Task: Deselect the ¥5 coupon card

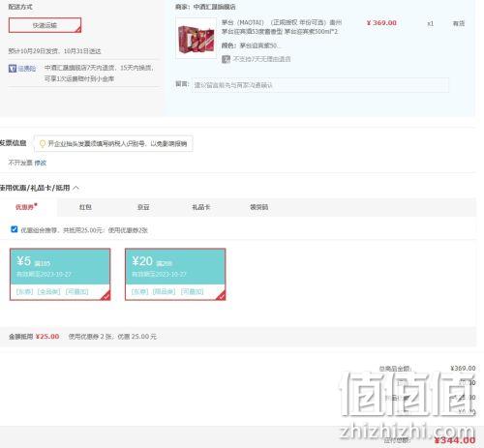Action: click(x=60, y=274)
